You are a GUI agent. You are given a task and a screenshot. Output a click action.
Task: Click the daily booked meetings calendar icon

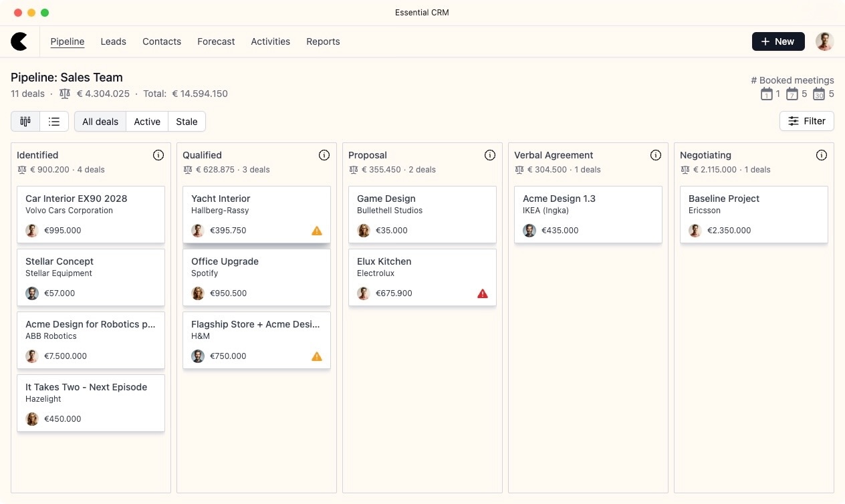(x=766, y=94)
